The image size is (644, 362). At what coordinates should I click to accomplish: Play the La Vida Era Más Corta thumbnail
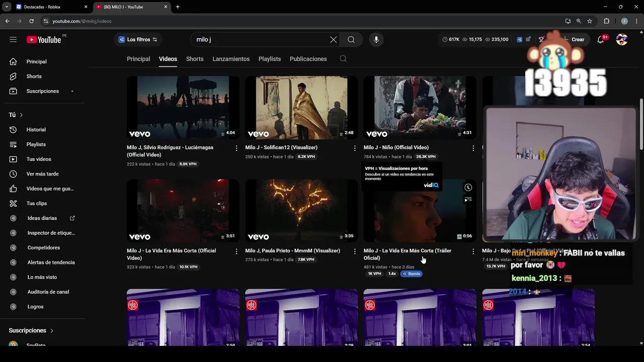click(x=183, y=211)
